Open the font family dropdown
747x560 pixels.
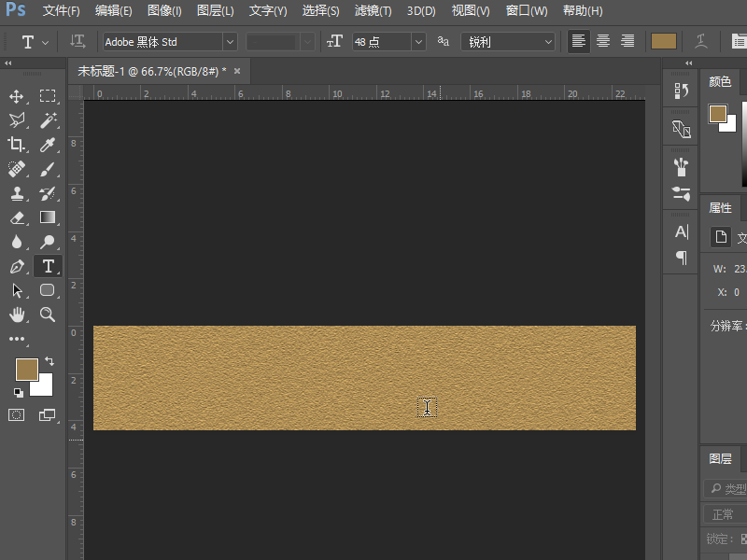point(230,42)
